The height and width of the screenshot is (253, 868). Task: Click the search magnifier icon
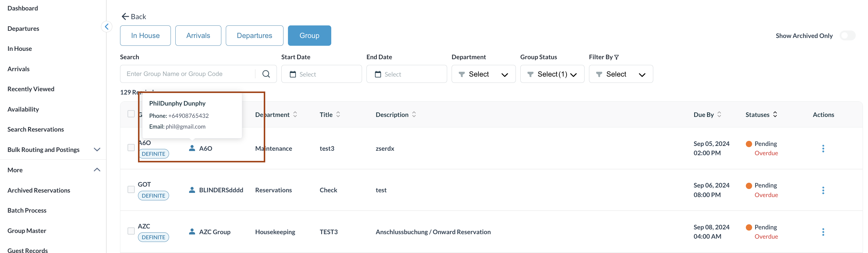(266, 74)
